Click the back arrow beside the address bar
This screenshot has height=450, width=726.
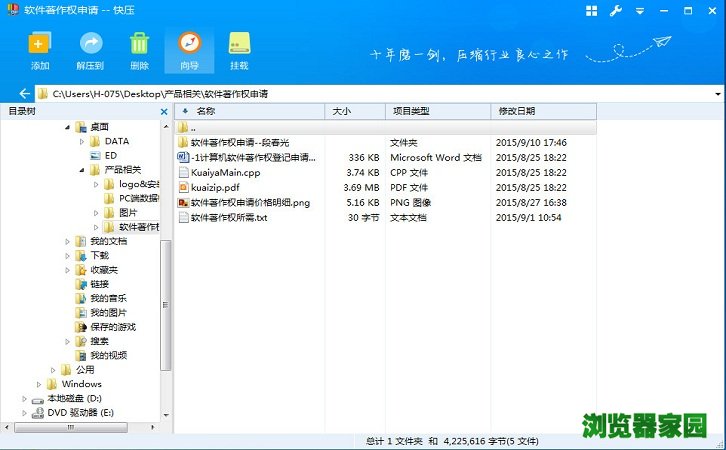tap(24, 93)
